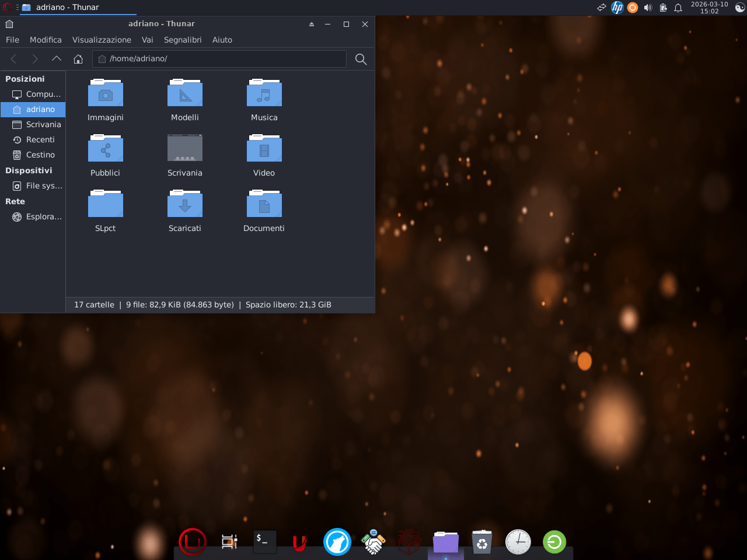Screen dimensions: 747x560
Task: Open the Modifica menu
Action: click(46, 40)
